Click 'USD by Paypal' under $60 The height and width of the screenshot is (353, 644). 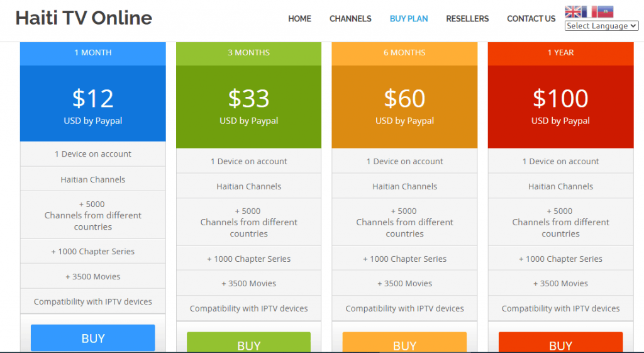pyautogui.click(x=404, y=121)
